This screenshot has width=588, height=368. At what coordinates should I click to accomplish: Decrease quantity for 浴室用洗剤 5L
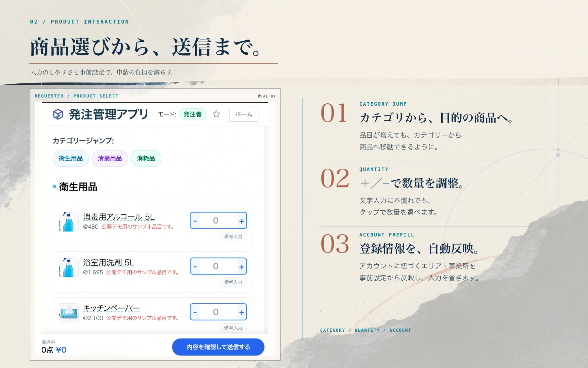click(195, 267)
